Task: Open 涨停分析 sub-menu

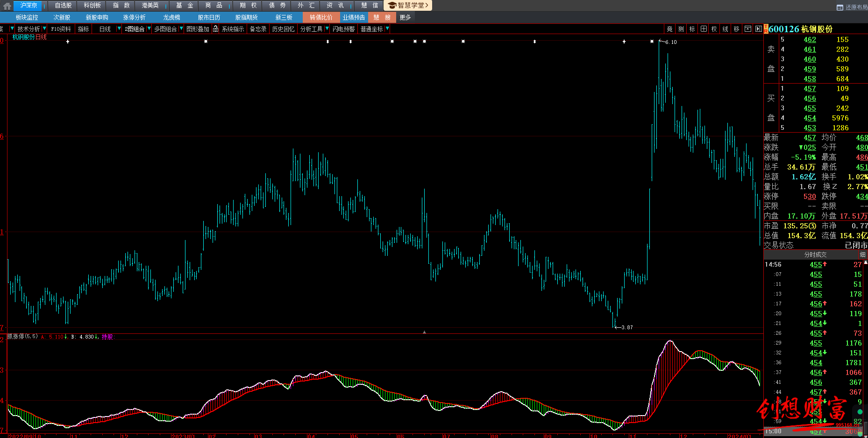Action: (134, 17)
